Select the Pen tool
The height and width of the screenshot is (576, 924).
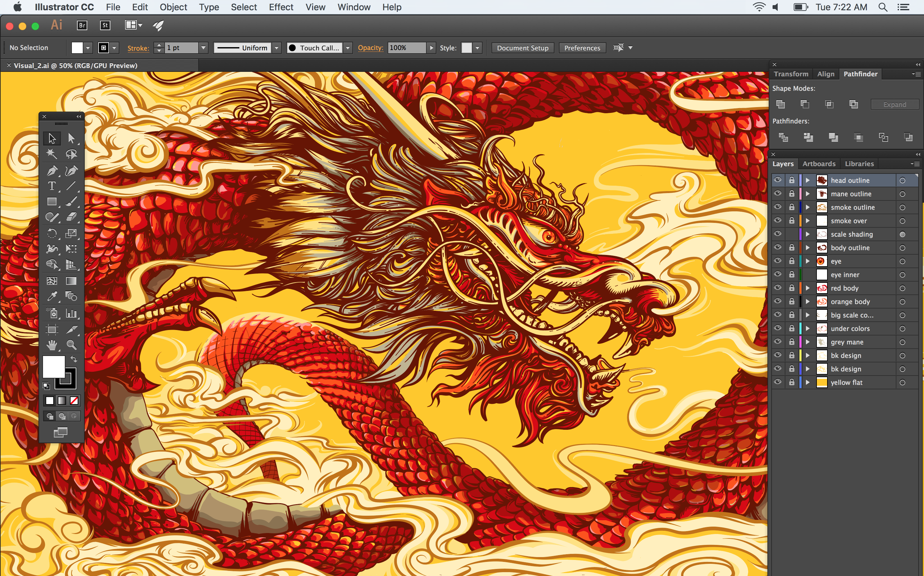pyautogui.click(x=52, y=170)
